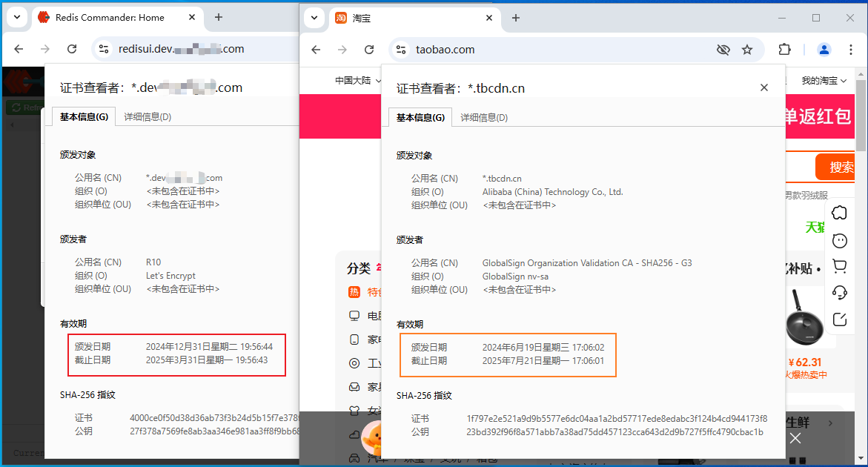Bookmark taobao.com with the star icon
Viewport: 868px width, 467px height.
point(747,50)
